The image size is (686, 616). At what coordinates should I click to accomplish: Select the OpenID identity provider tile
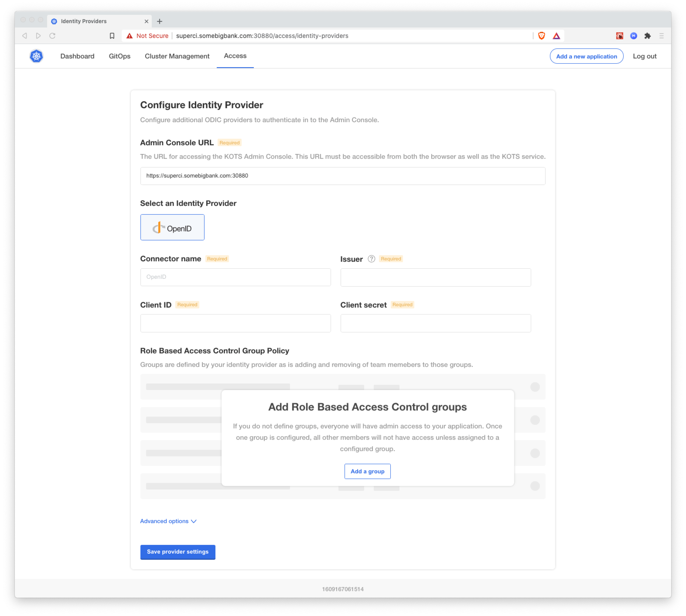click(172, 227)
